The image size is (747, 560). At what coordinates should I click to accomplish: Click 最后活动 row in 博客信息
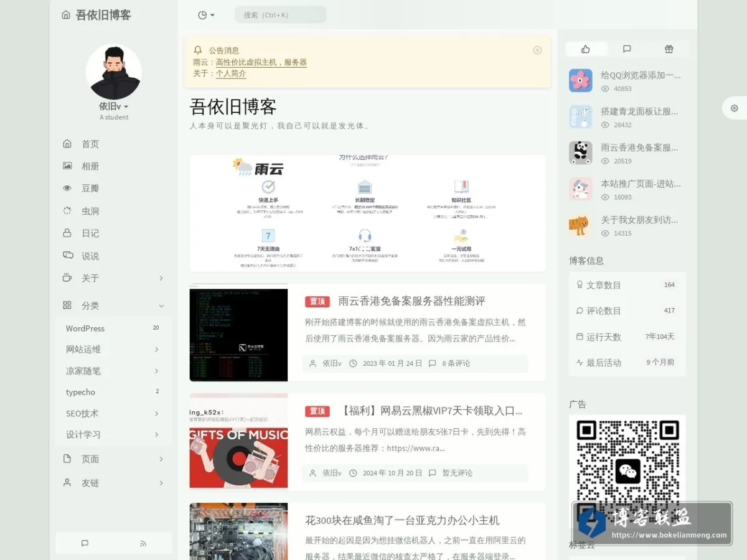pyautogui.click(x=627, y=362)
